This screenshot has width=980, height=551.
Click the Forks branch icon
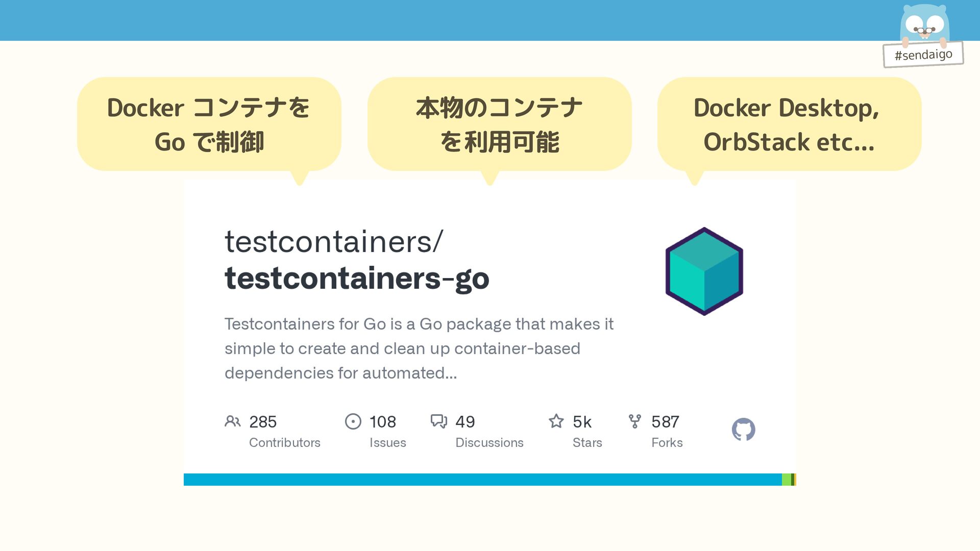coord(634,421)
